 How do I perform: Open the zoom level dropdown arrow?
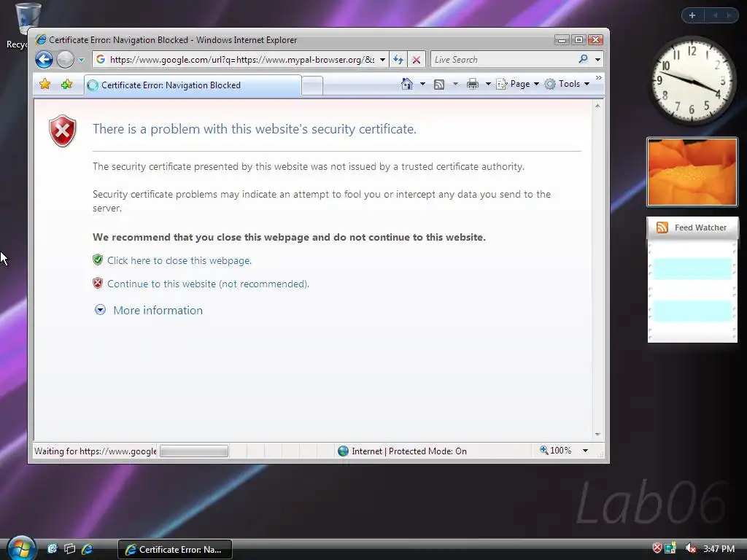(586, 451)
